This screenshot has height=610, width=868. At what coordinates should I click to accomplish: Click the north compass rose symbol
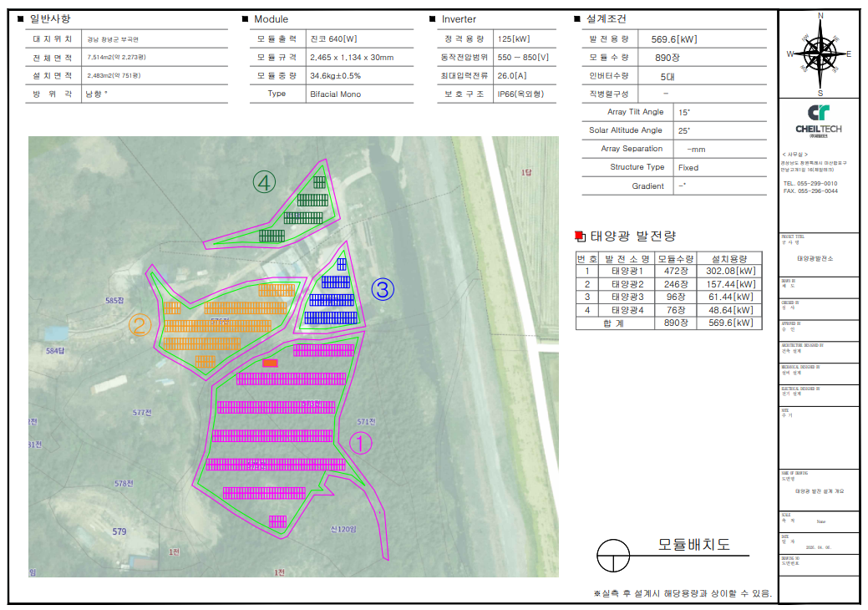819,53
